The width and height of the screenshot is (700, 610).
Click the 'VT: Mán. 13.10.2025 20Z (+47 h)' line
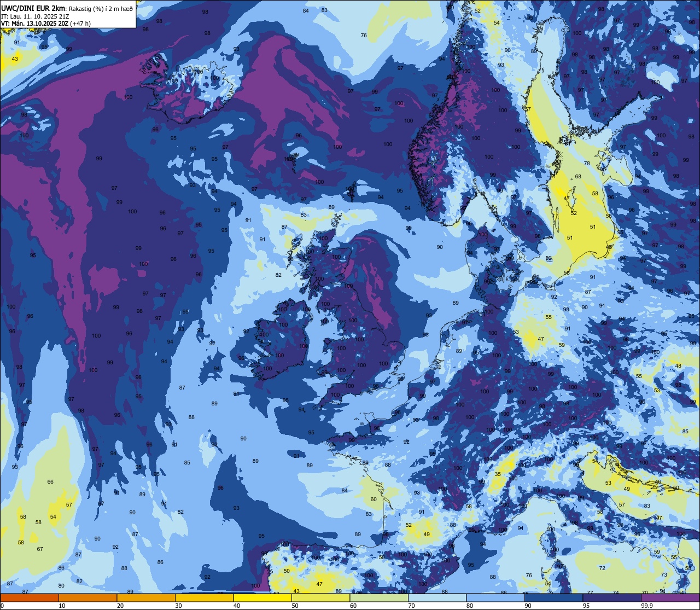(45, 24)
